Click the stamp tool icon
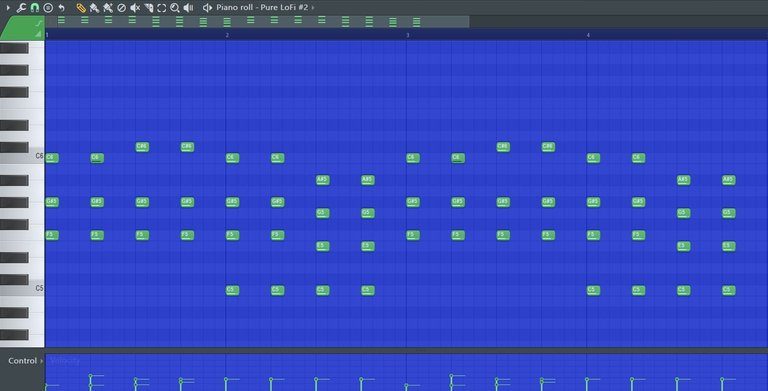The width and height of the screenshot is (768, 391). click(x=48, y=7)
